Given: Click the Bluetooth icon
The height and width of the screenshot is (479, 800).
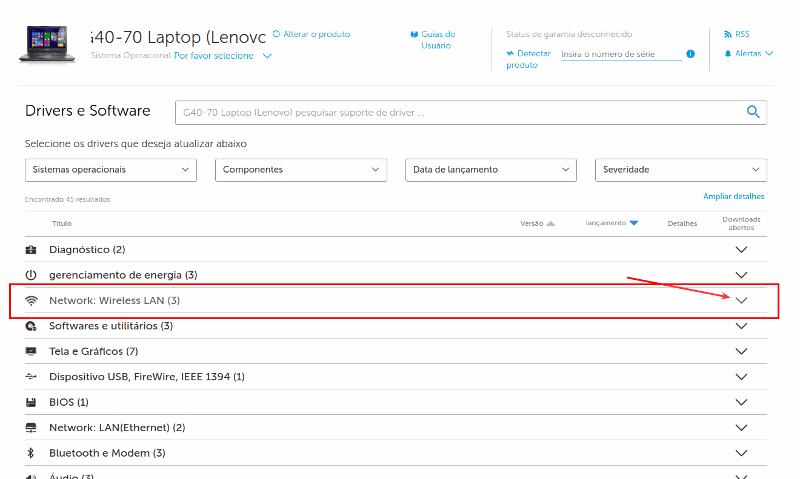Looking at the screenshot, I should click(31, 453).
